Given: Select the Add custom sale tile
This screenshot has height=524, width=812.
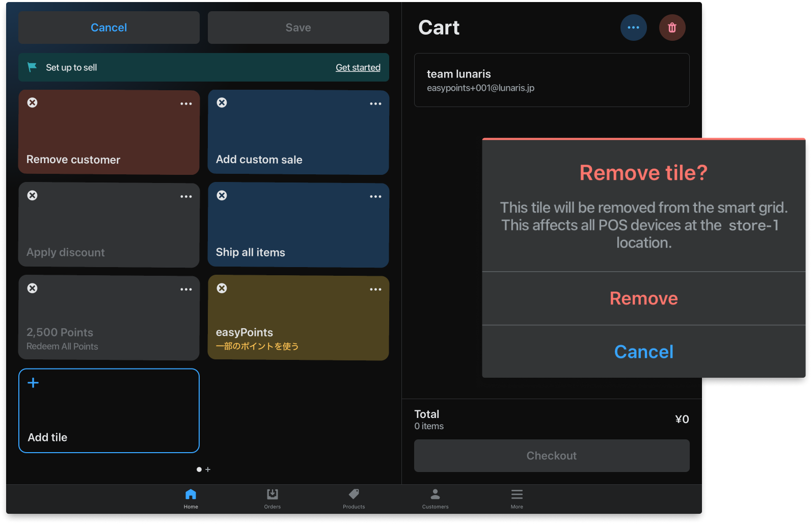Looking at the screenshot, I should pos(299,133).
